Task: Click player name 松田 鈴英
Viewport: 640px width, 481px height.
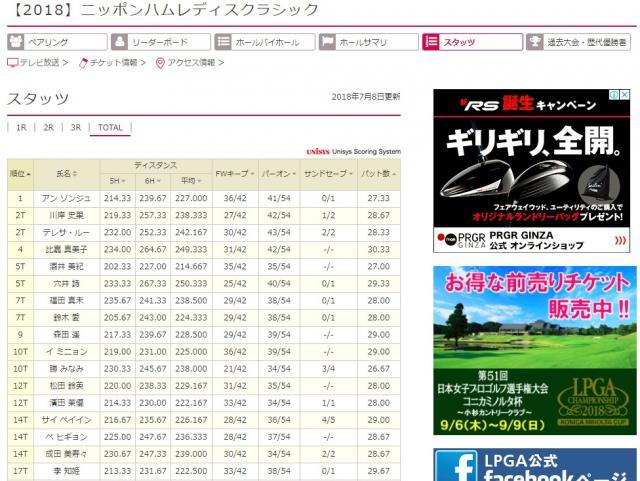Action: (x=66, y=386)
